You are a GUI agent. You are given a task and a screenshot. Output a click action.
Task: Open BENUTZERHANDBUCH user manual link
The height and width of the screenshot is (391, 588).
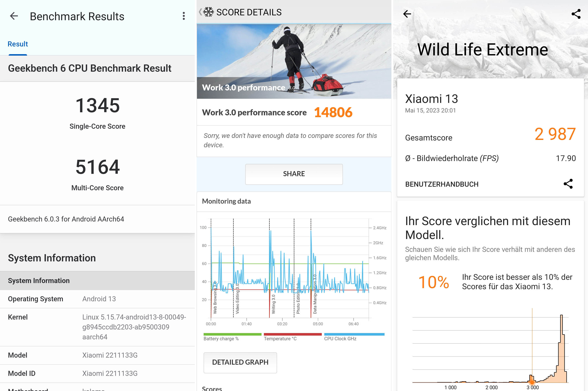tap(442, 184)
